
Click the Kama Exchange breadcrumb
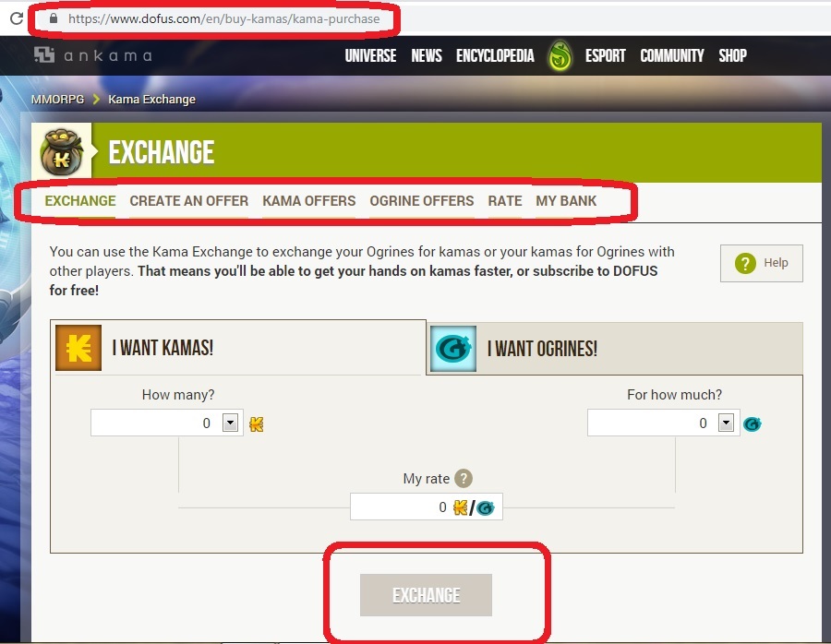pos(151,99)
